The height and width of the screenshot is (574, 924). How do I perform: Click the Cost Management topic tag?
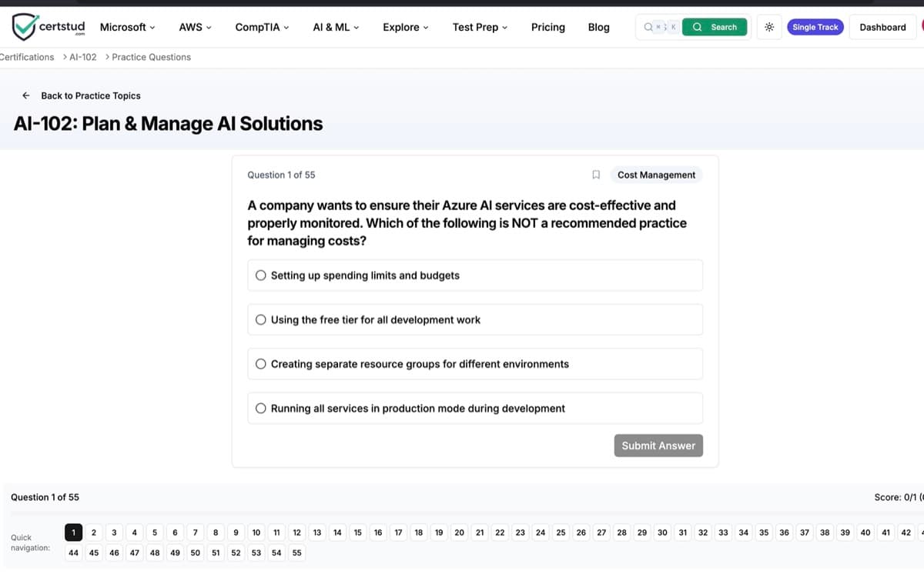coord(656,175)
